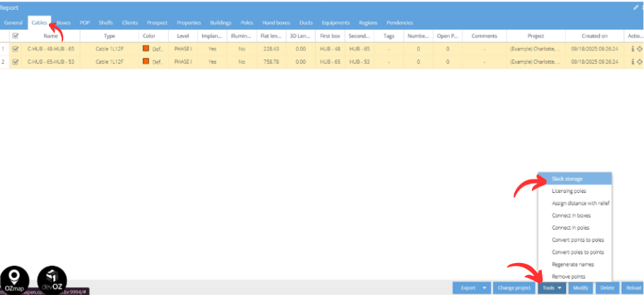Toggle the select-all checkbox in header
The image size is (644, 295).
[16, 36]
